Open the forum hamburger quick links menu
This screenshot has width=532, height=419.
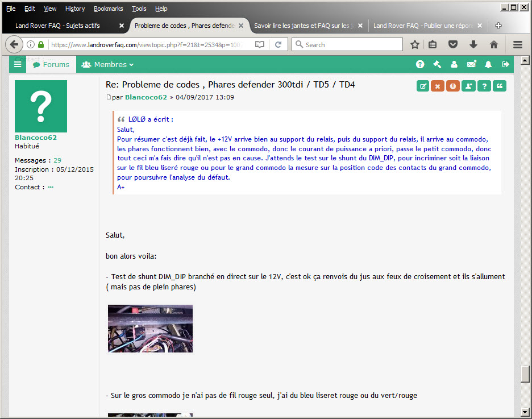18,65
